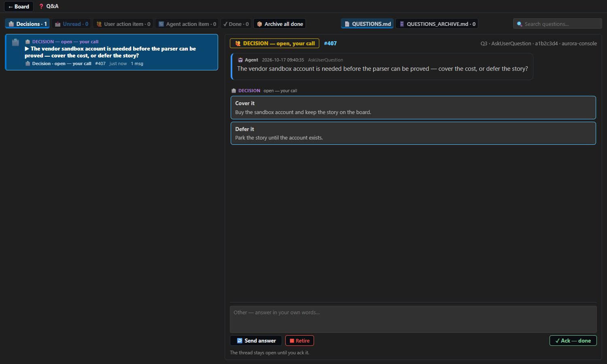Retire this question
This screenshot has width=607, height=364.
point(299,341)
